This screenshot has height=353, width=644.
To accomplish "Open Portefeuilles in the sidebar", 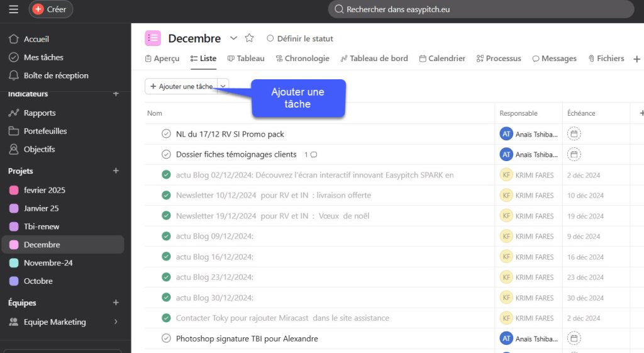I will tap(38, 131).
